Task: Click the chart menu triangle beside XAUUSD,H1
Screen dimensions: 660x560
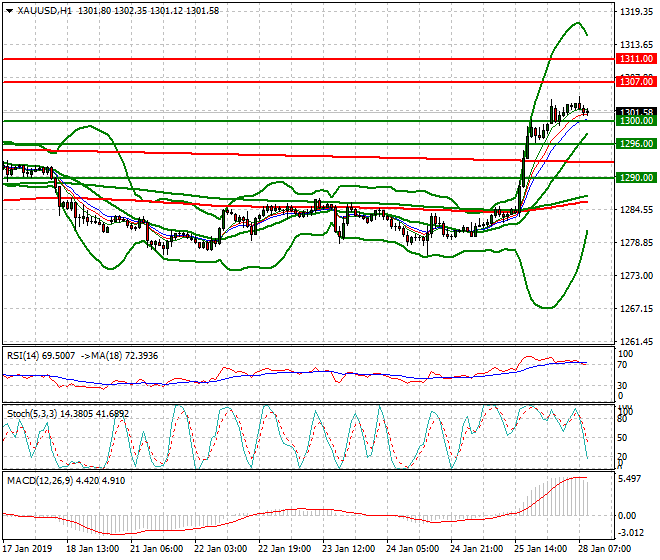Action: tap(9, 11)
